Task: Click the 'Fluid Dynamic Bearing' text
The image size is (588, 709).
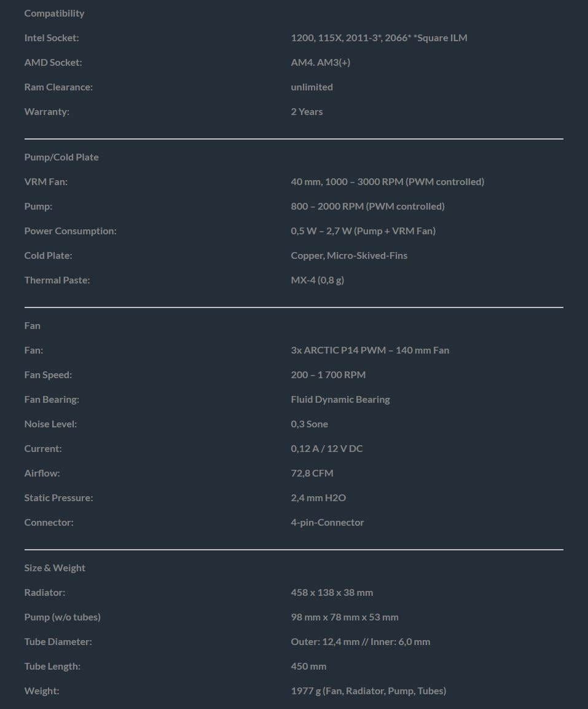Action: click(340, 399)
